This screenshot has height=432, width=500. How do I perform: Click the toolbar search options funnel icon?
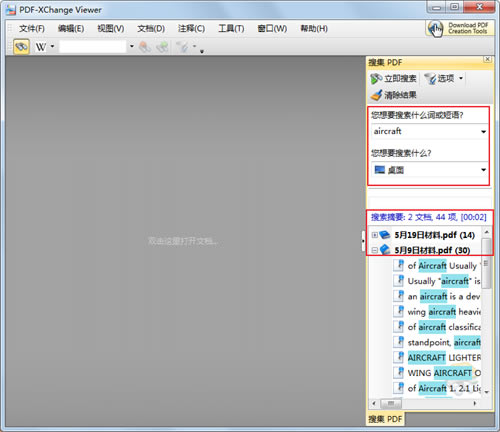[x=182, y=47]
